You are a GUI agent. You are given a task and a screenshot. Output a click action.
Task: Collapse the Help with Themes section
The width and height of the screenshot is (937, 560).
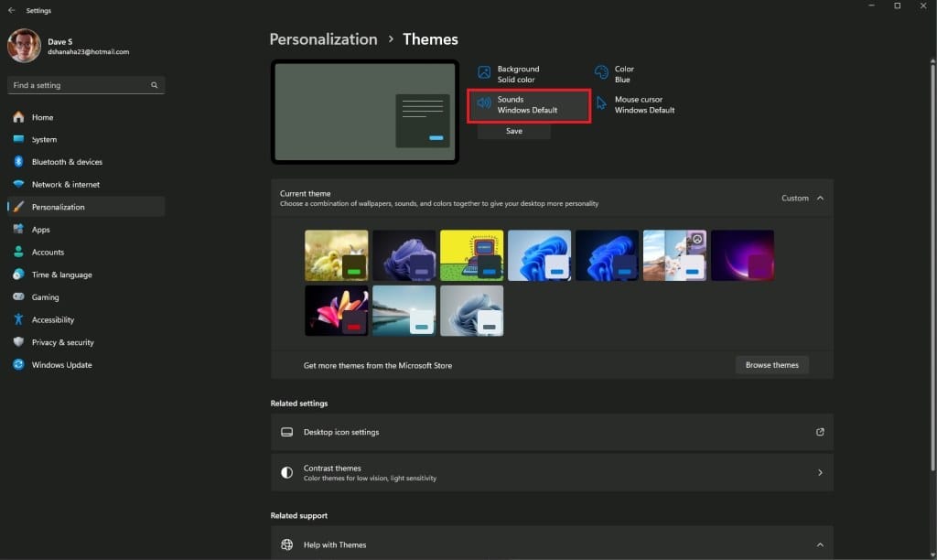[x=821, y=544]
